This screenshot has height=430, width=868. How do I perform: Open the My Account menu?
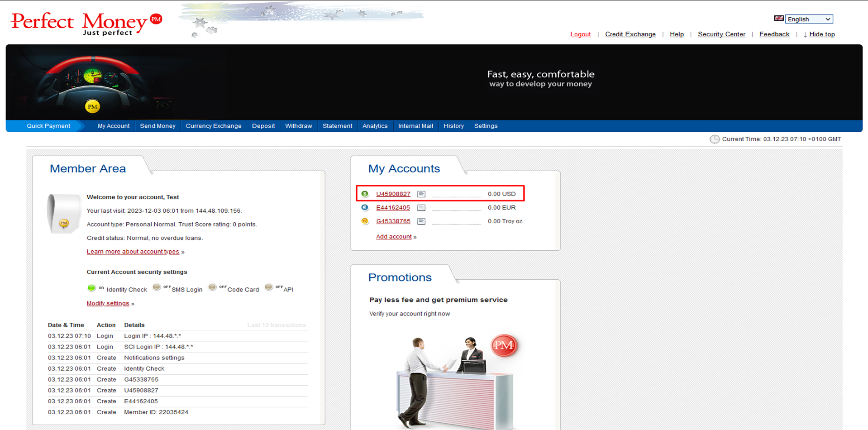pos(114,126)
